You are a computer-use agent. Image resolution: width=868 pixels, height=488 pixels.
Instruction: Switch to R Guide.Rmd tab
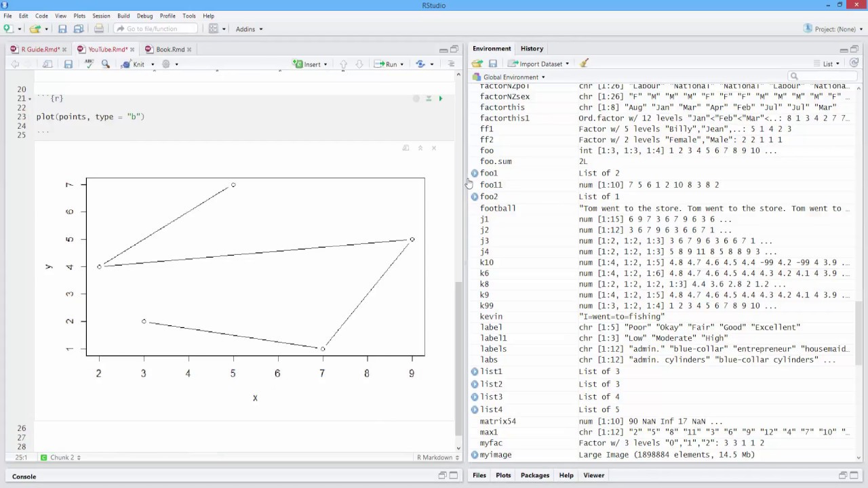click(39, 49)
